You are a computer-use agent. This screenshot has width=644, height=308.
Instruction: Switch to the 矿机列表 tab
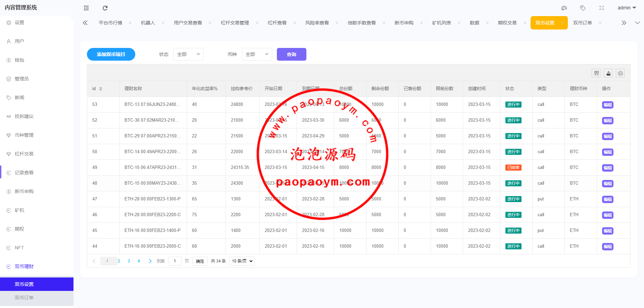442,23
